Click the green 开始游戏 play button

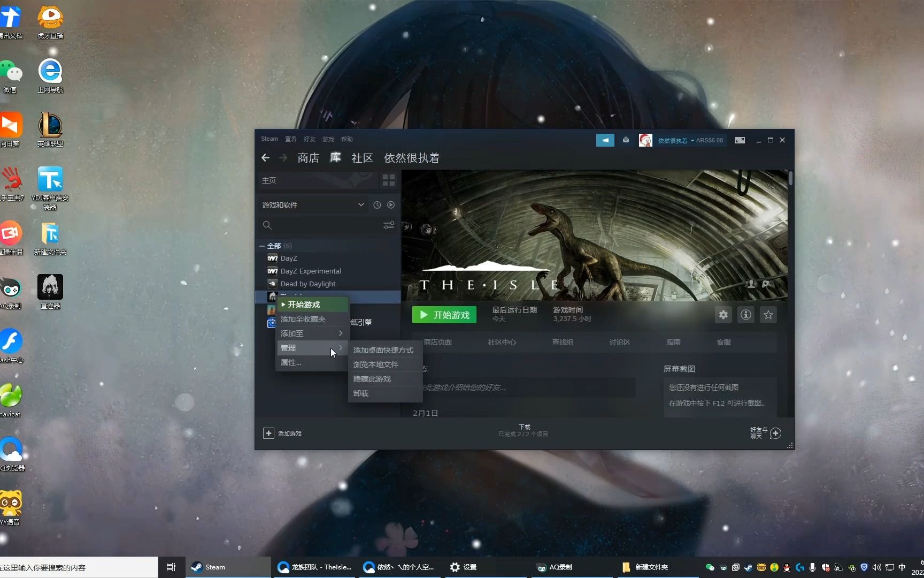(444, 315)
